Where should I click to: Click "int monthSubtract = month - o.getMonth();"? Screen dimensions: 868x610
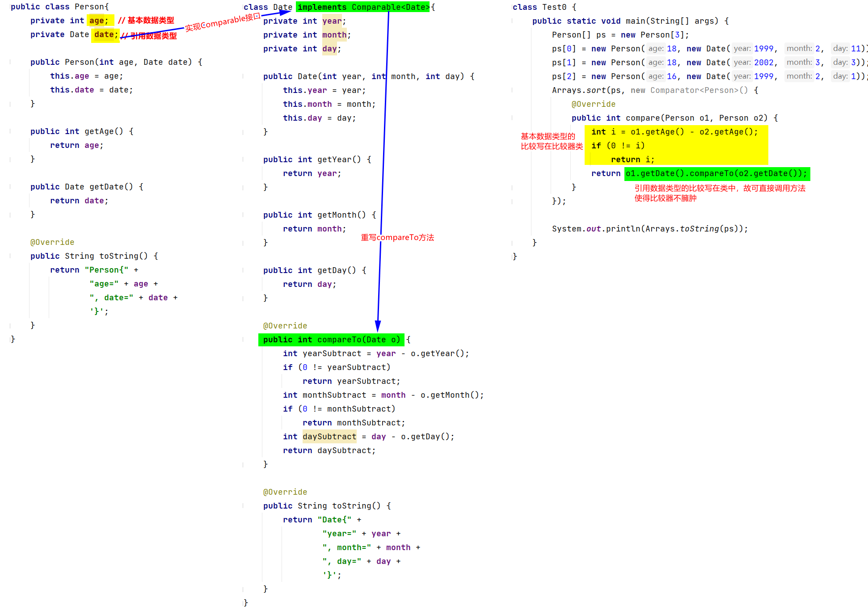click(x=383, y=395)
